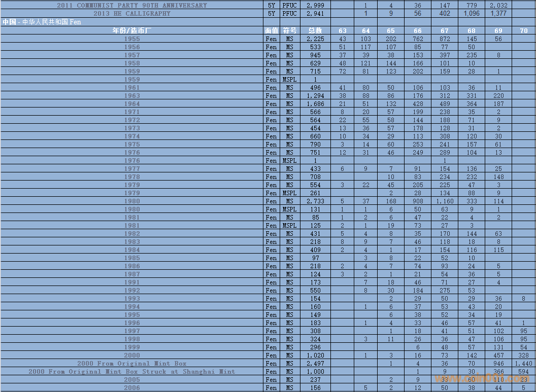Image resolution: width=536 pixels, height=392 pixels.
Task: Select the 2,733 total for 1980
Action: click(315, 201)
